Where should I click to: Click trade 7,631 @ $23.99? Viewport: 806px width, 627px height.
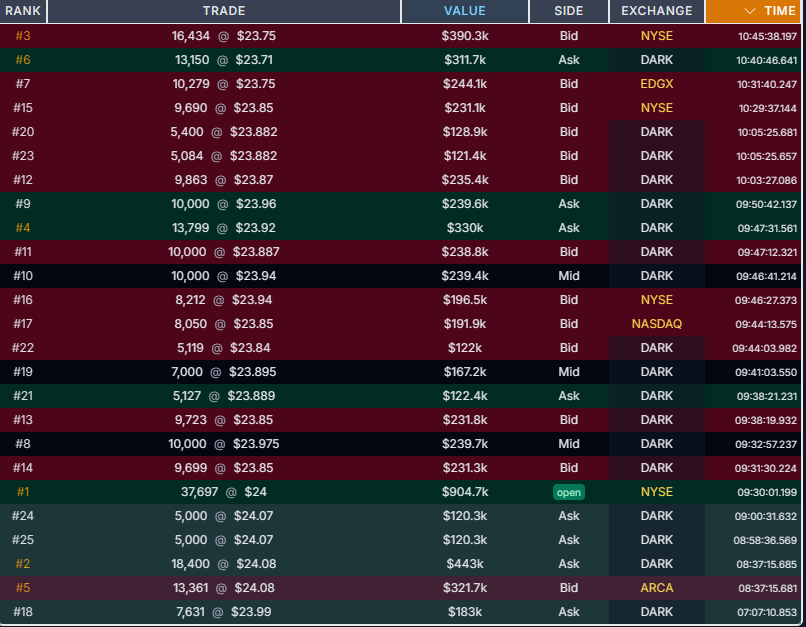[x=224, y=612]
